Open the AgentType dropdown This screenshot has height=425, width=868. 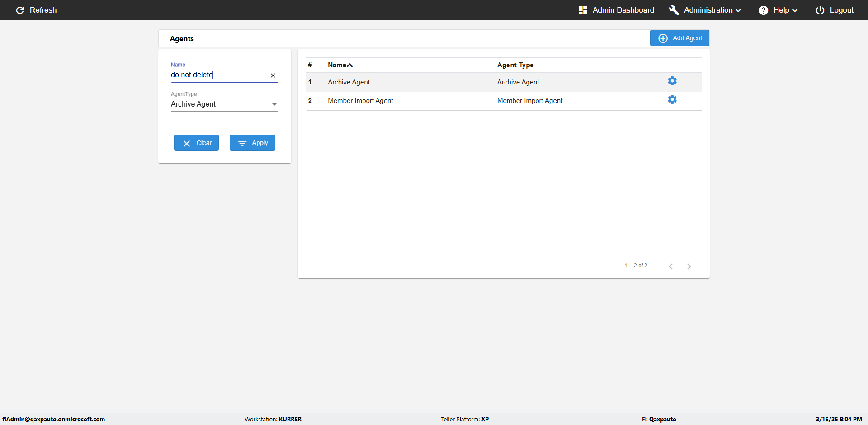(x=224, y=104)
